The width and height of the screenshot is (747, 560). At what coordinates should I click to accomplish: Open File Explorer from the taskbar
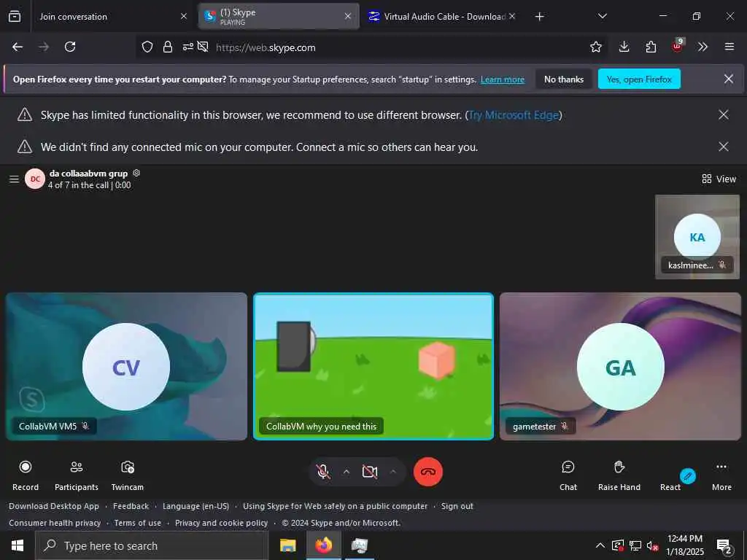(287, 545)
